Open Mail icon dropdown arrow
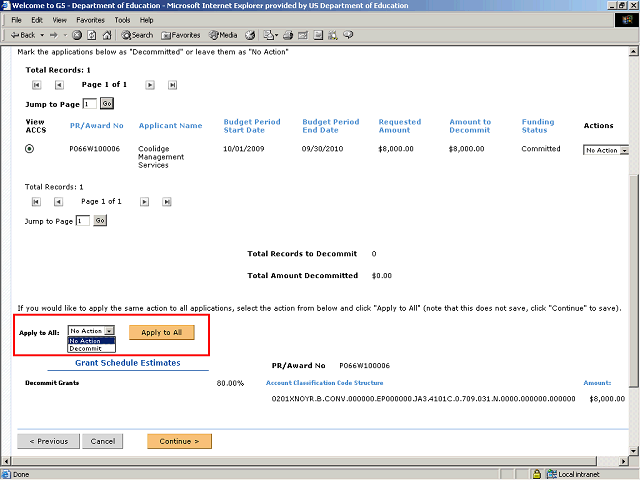 (276, 35)
